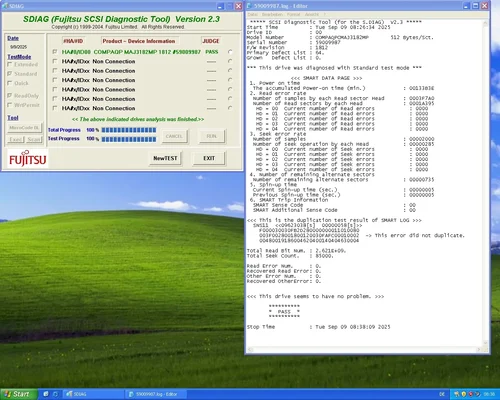Click the Test Progress bar
The height and width of the screenshot is (400, 500).
click(129, 139)
